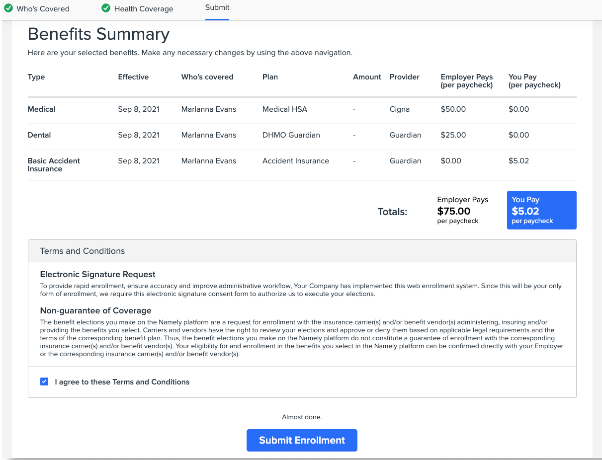Click the Submit Enrollment button

(301, 440)
